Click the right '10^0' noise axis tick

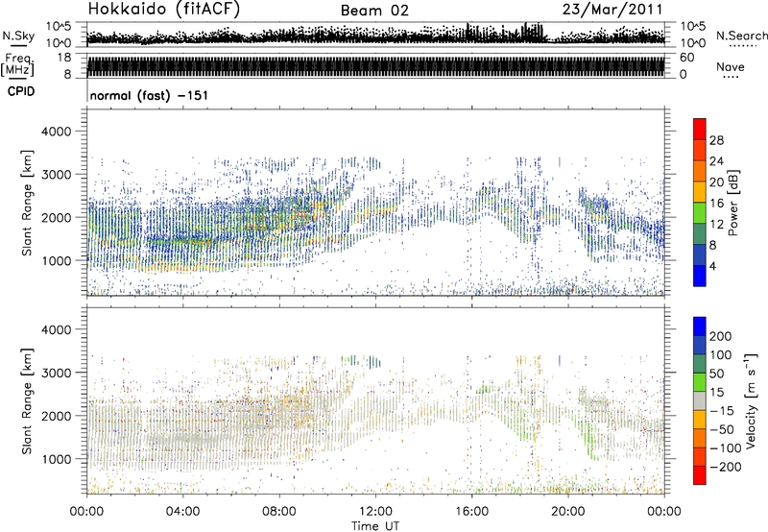pyautogui.click(x=692, y=43)
